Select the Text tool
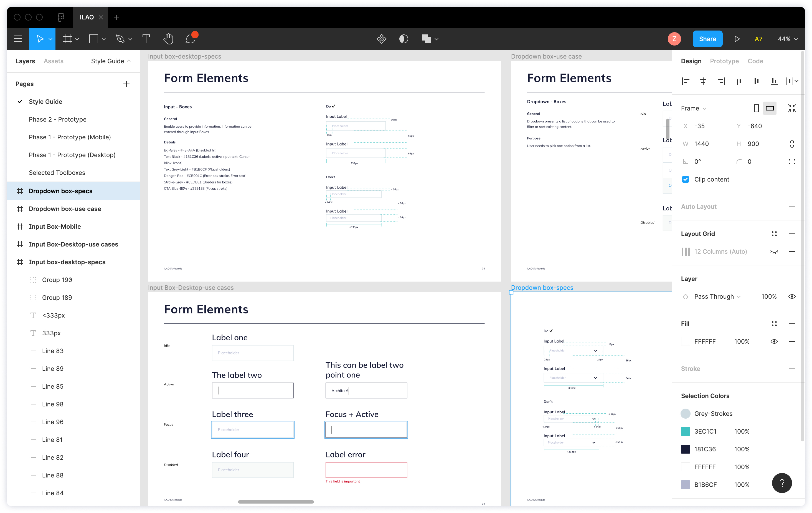This screenshot has height=513, width=812. click(x=146, y=39)
